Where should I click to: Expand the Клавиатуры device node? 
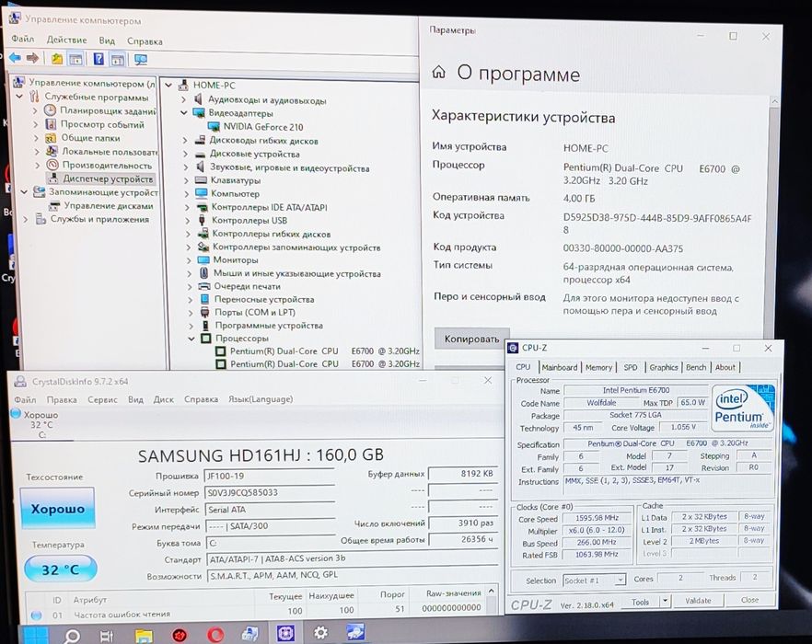[x=186, y=180]
